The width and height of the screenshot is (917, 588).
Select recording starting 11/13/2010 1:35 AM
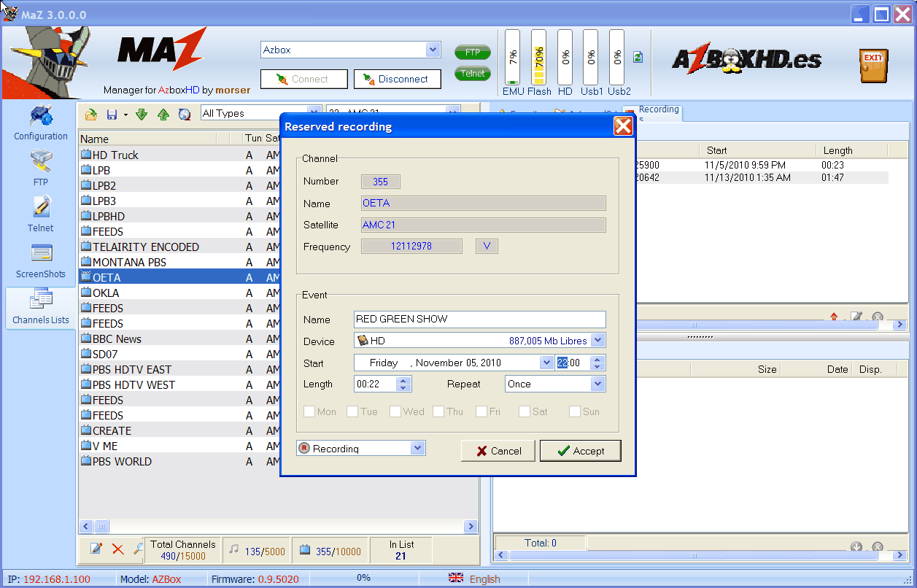762,177
